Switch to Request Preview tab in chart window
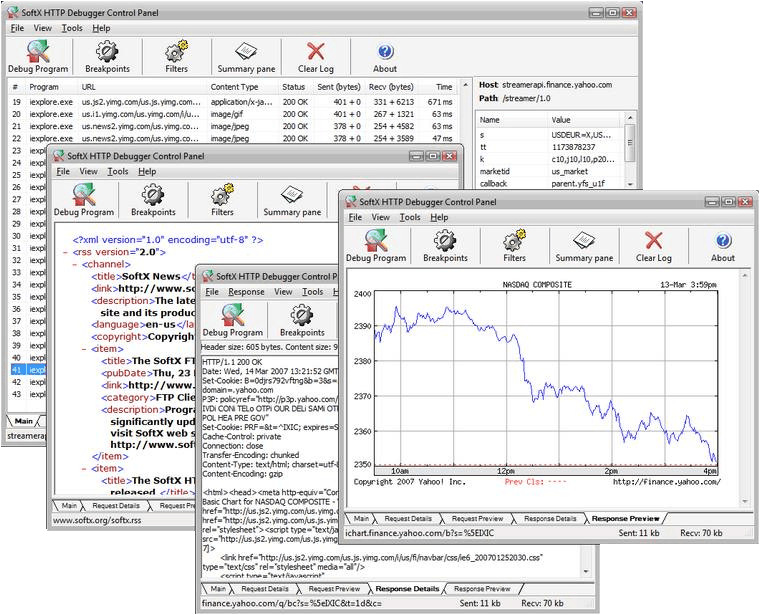Viewport: 760px width, 615px height. pyautogui.click(x=477, y=519)
